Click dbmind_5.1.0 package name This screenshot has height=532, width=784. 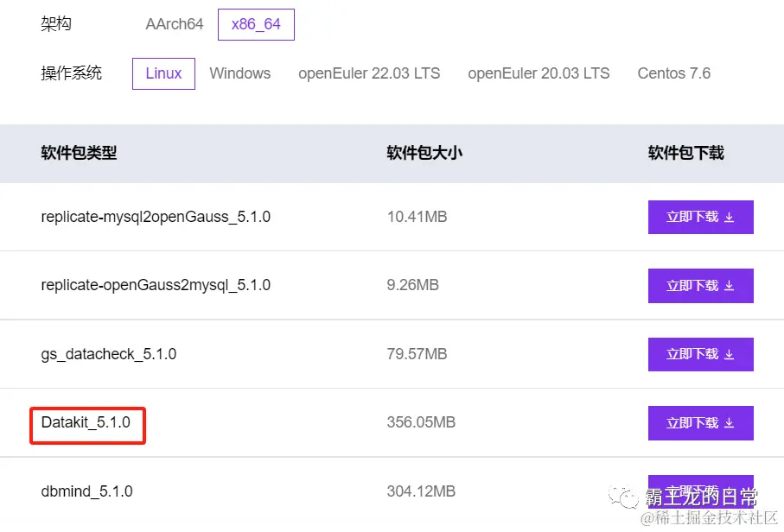86,491
